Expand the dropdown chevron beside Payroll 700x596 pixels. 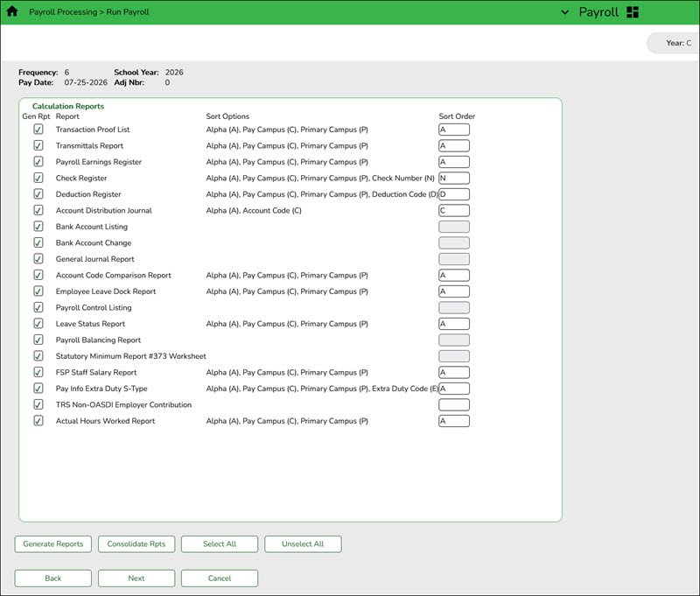[564, 12]
